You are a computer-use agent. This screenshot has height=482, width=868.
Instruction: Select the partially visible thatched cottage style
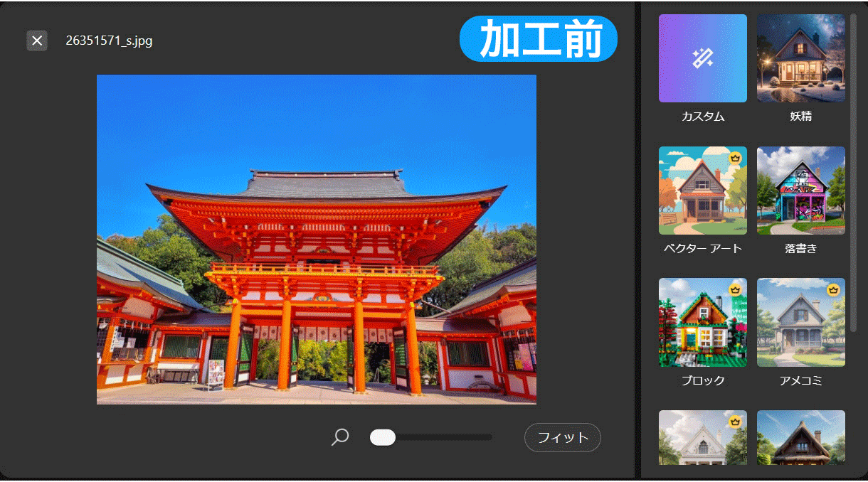pyautogui.click(x=800, y=437)
